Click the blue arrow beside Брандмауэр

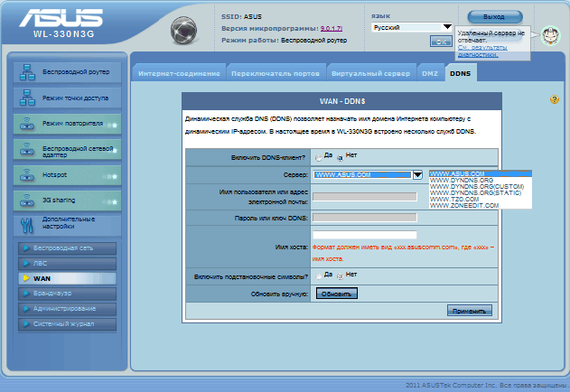[26, 293]
